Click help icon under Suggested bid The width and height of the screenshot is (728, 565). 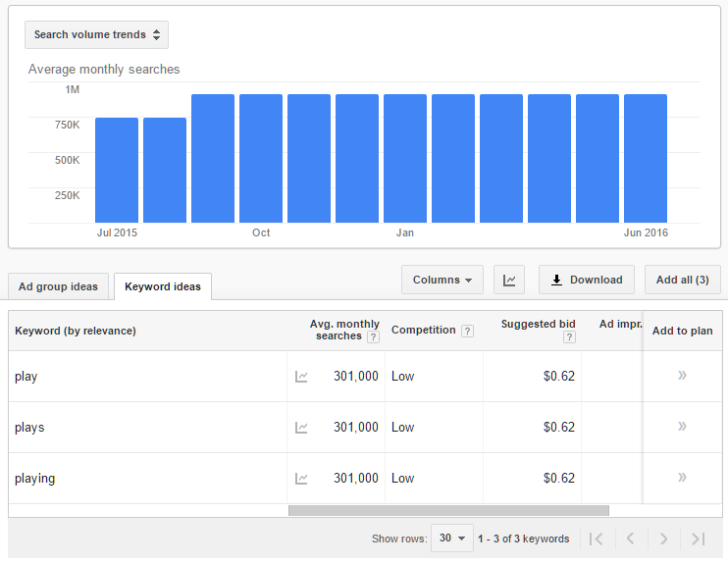(569, 336)
